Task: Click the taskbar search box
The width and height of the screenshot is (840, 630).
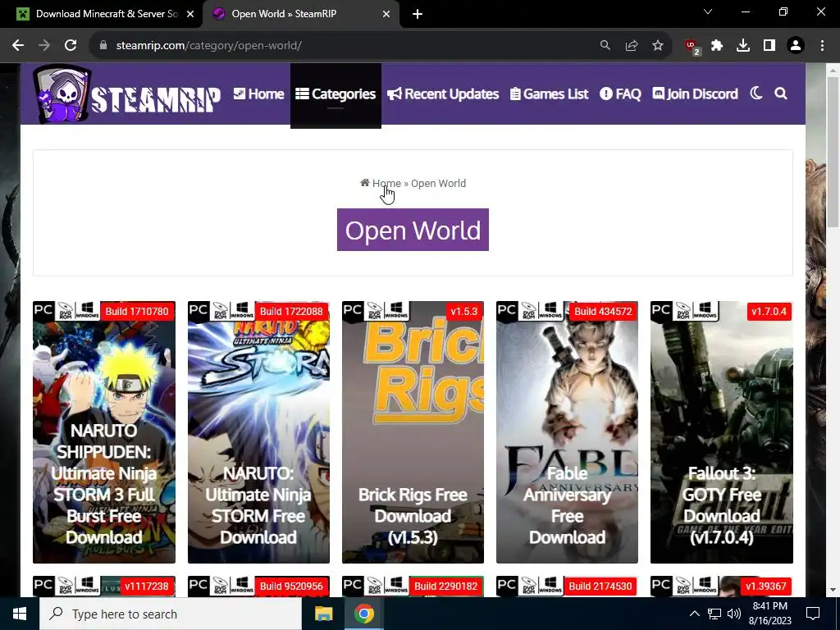Action: pos(171,614)
